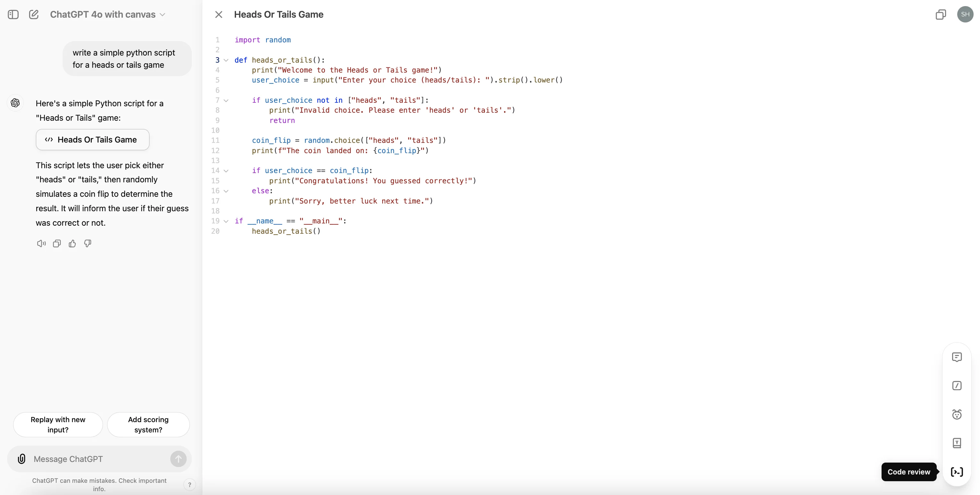Give the response a thumbs down
Viewport: 980px width, 495px height.
click(x=88, y=244)
